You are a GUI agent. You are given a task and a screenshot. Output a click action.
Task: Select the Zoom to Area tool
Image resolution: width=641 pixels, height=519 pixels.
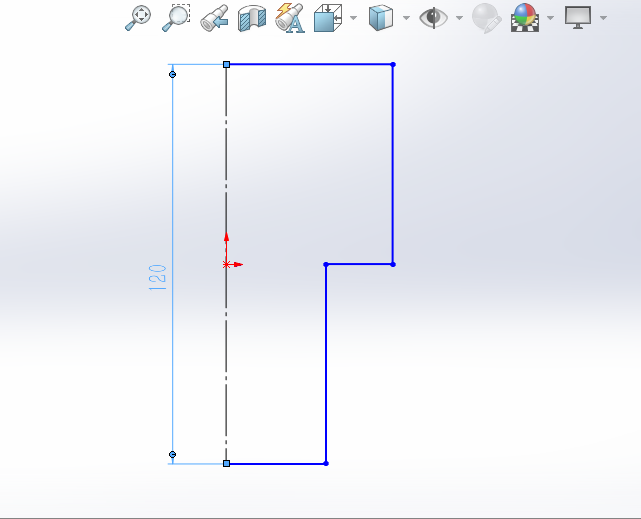[x=176, y=18]
